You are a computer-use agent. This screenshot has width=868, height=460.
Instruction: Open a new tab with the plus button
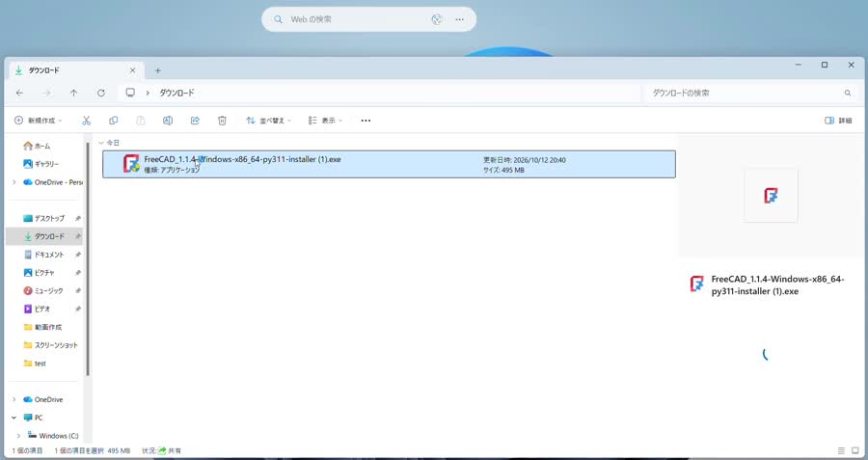pyautogui.click(x=158, y=70)
